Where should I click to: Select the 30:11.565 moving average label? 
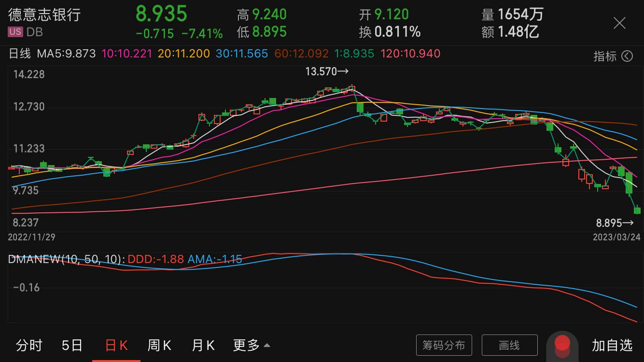pos(242,54)
